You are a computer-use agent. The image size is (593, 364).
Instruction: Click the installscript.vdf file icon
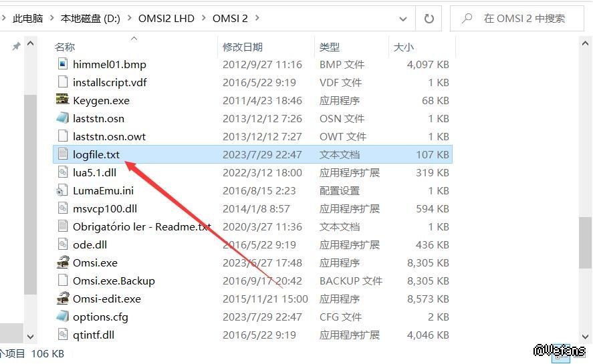click(62, 82)
